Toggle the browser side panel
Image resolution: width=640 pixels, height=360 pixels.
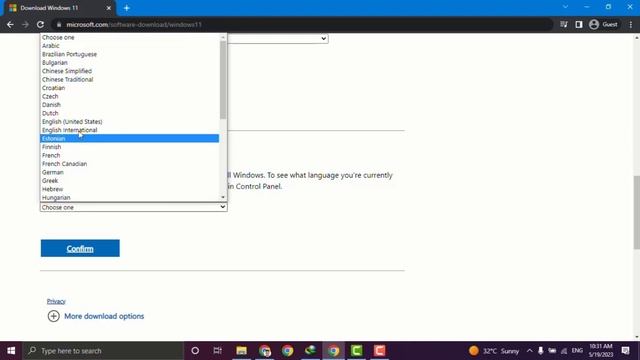[x=579, y=24]
